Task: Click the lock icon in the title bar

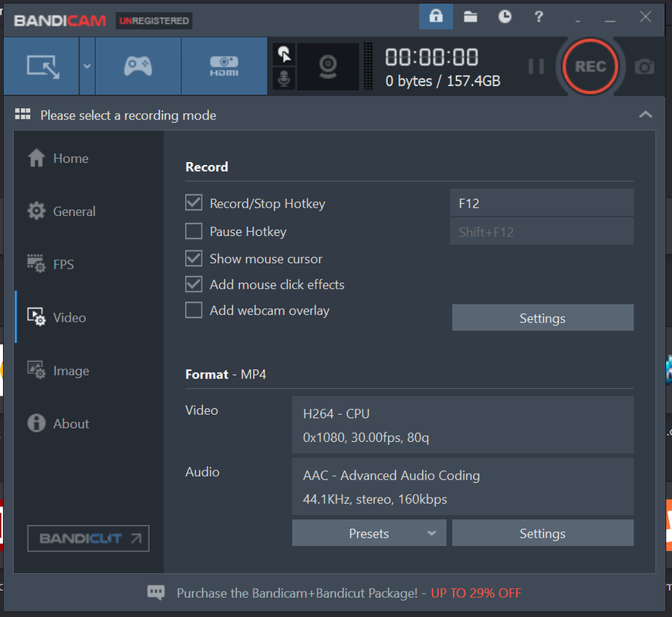Action: click(x=436, y=17)
